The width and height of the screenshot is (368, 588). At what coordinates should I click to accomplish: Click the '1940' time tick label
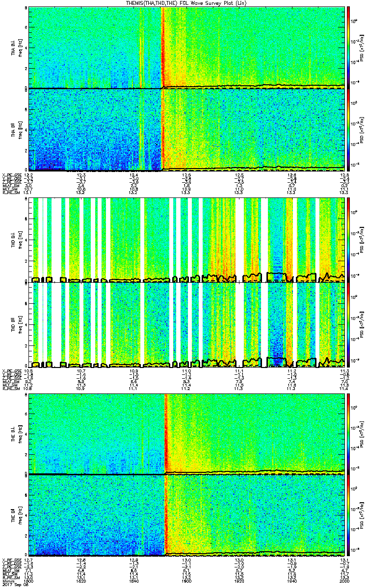tap(291, 582)
